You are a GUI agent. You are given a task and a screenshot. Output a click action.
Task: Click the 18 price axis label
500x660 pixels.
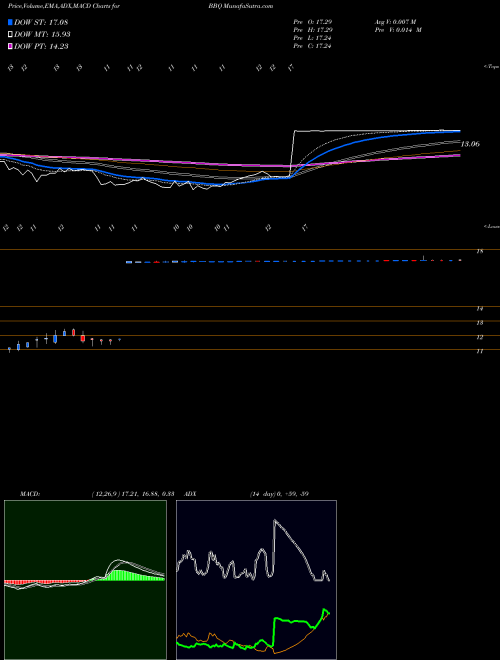click(x=479, y=252)
